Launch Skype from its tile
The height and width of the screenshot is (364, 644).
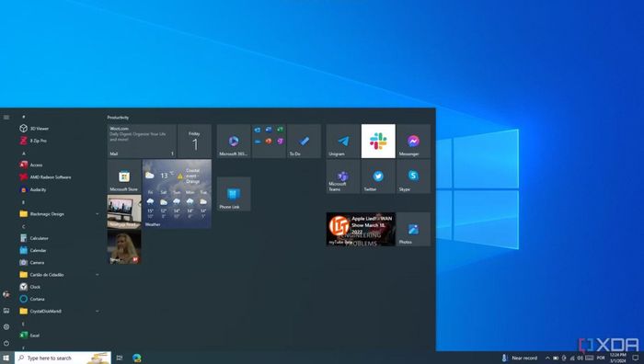pos(414,176)
